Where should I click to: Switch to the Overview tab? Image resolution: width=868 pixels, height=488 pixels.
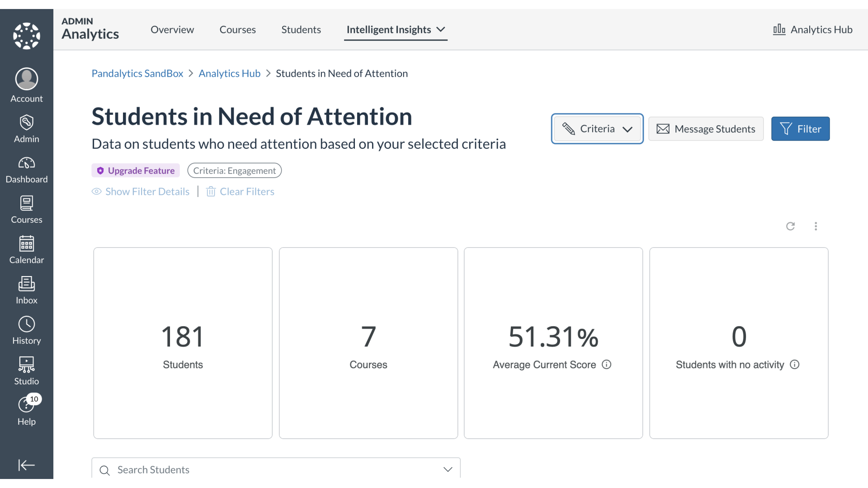pyautogui.click(x=172, y=30)
